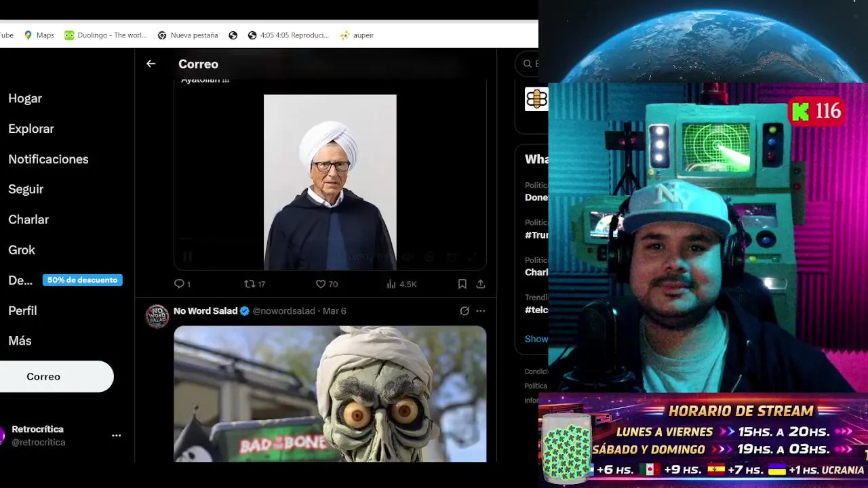Reply to the post with 1 comment

coord(182,284)
